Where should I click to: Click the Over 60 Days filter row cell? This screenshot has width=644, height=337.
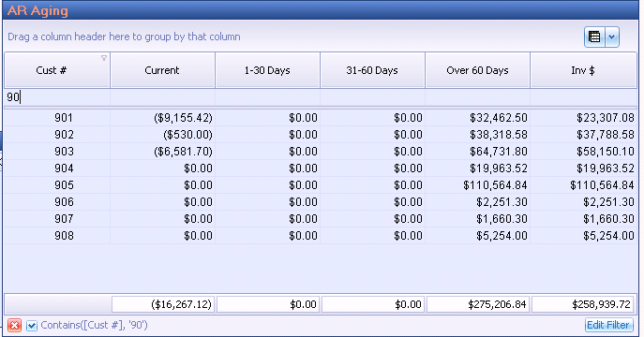click(x=478, y=97)
